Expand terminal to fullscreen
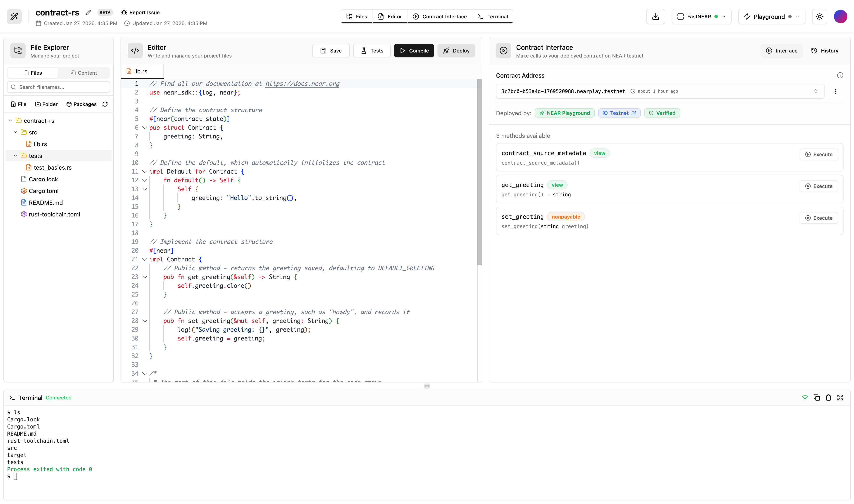 coord(840,398)
